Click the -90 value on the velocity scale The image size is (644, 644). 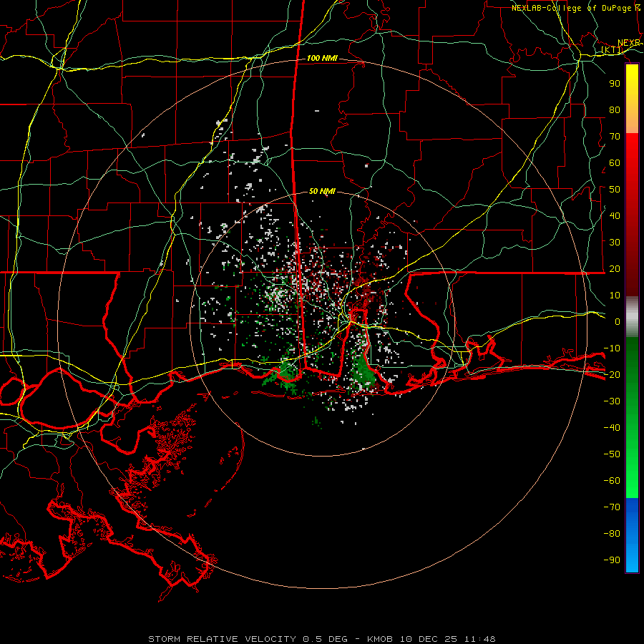(612, 560)
